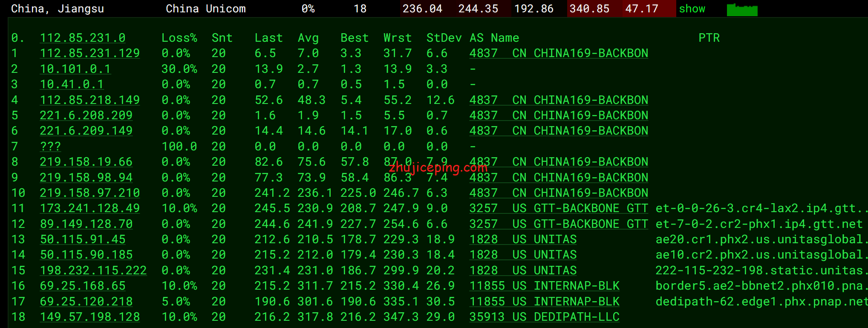Open hop 9 IP 219.158.98.94

pyautogui.click(x=86, y=178)
